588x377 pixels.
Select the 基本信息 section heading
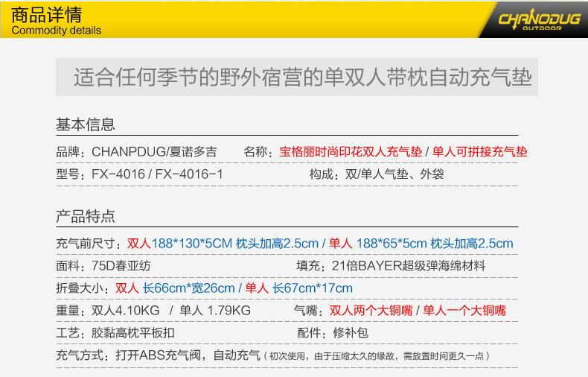pos(86,124)
